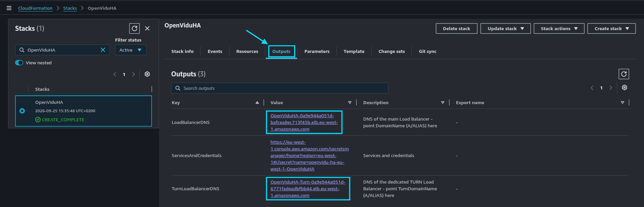Go to next page of Outputs

(611, 88)
